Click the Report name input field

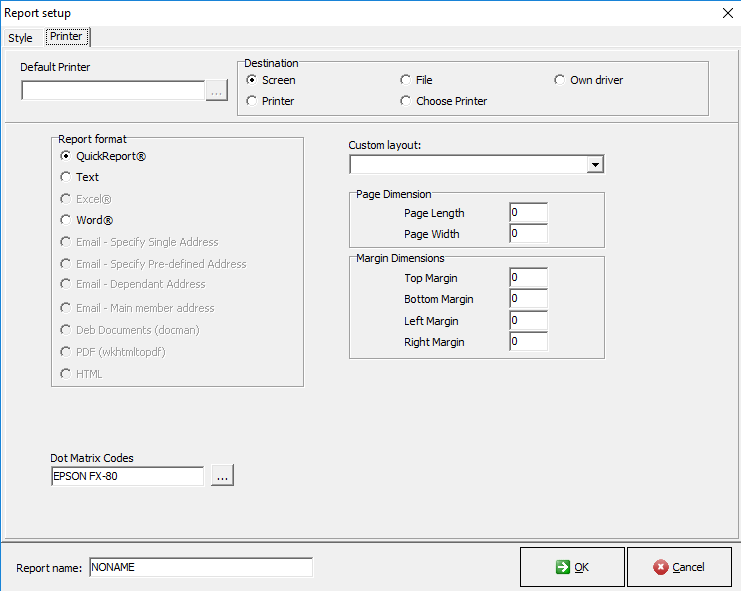[200, 567]
